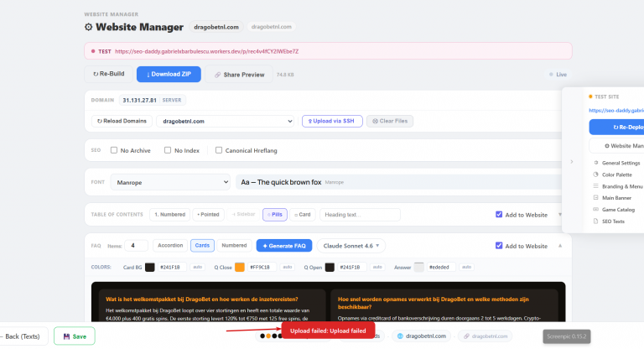This screenshot has height=349, width=644.
Task: Click the General Settings icon in side panel
Action: pos(596,163)
